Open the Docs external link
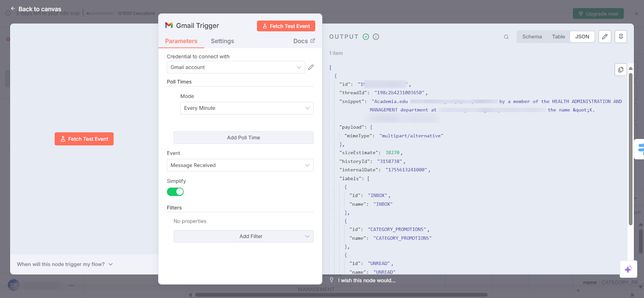The image size is (644, 298). point(304,41)
